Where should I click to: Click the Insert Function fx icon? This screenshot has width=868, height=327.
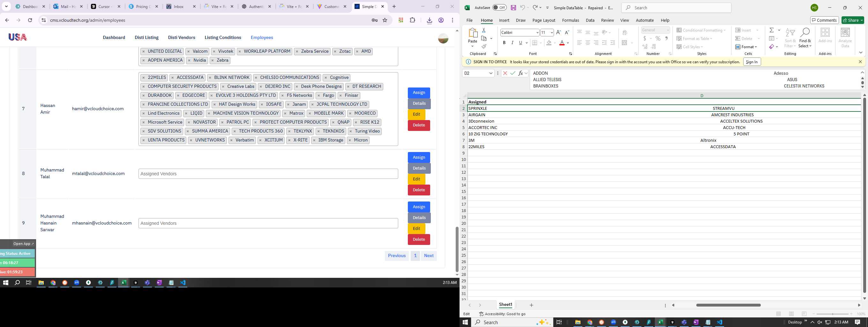[x=520, y=73]
